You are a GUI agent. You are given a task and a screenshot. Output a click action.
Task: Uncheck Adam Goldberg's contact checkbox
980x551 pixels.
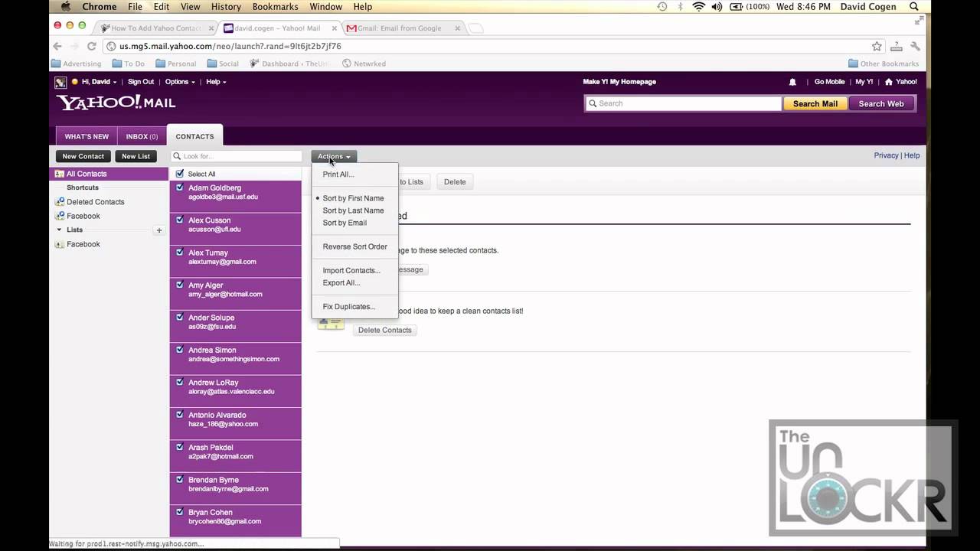(179, 187)
